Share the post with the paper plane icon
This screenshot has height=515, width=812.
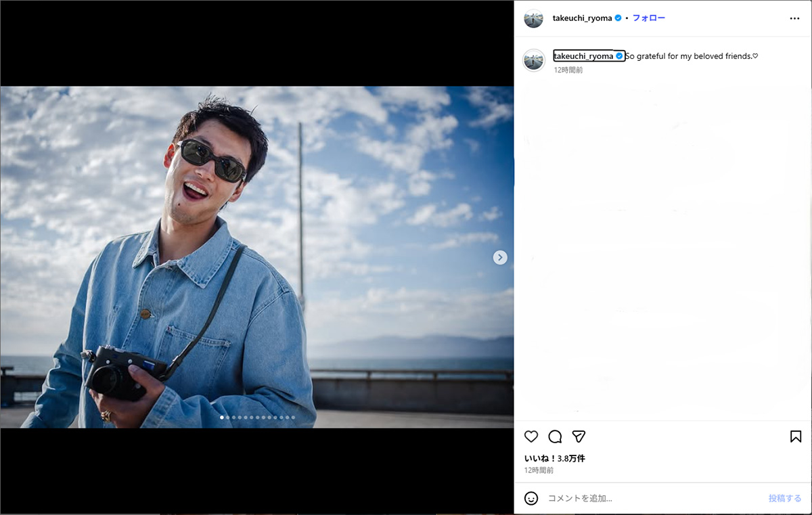[x=579, y=436]
